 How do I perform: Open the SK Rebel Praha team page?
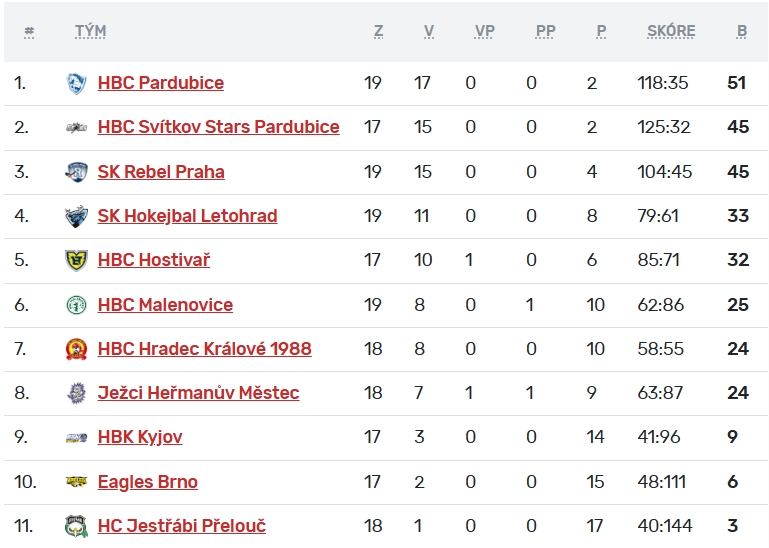click(x=161, y=172)
